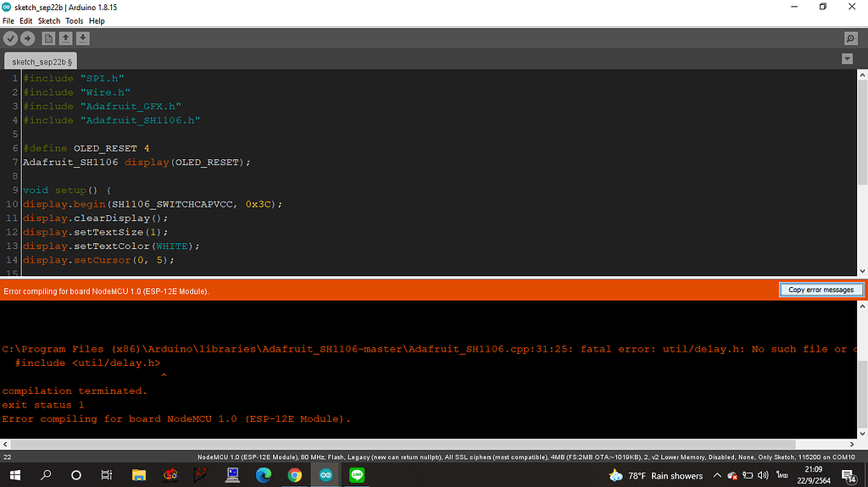Screen dimensions: 868x487
Task: Click the Save sketch down-arrow icon
Action: click(82, 38)
